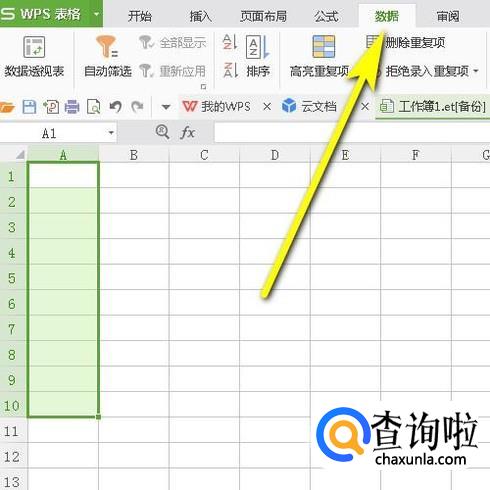Click the print icon in toolbar
The height and width of the screenshot is (490, 490).
tap(72, 107)
